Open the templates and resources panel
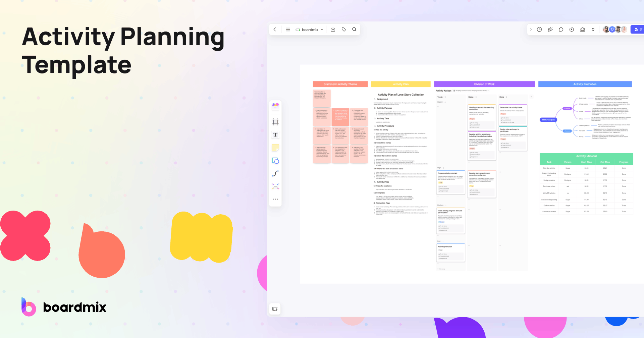 [x=275, y=106]
